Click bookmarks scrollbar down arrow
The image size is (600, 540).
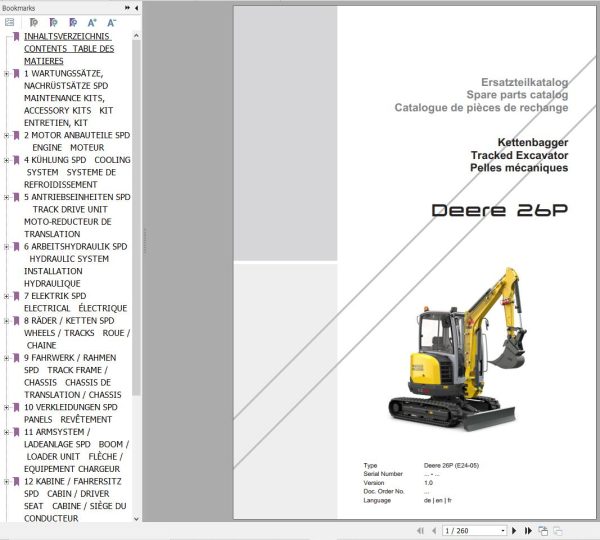[136, 519]
